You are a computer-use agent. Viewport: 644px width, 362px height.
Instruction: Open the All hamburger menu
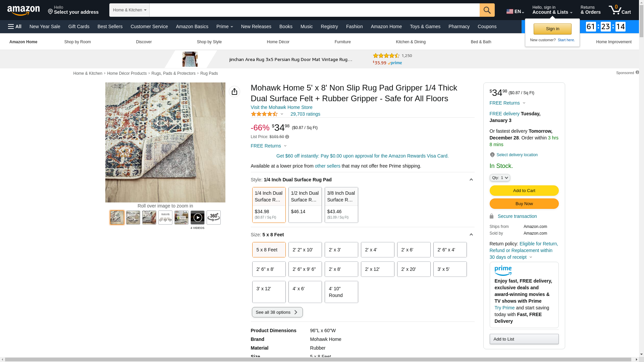(15, 26)
